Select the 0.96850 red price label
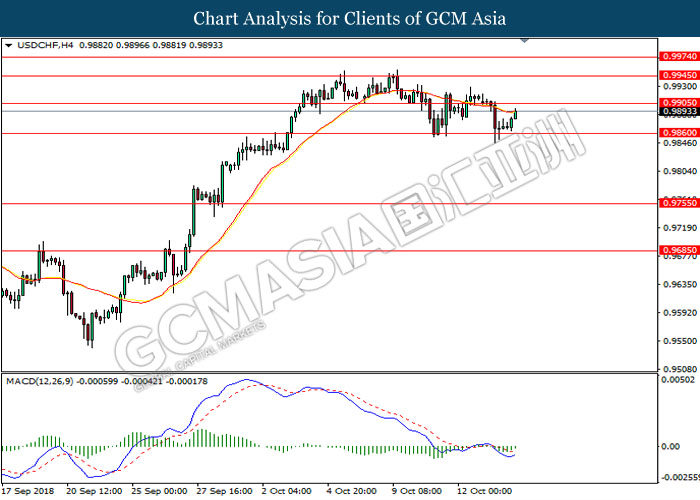The height and width of the screenshot is (500, 700). (x=679, y=250)
